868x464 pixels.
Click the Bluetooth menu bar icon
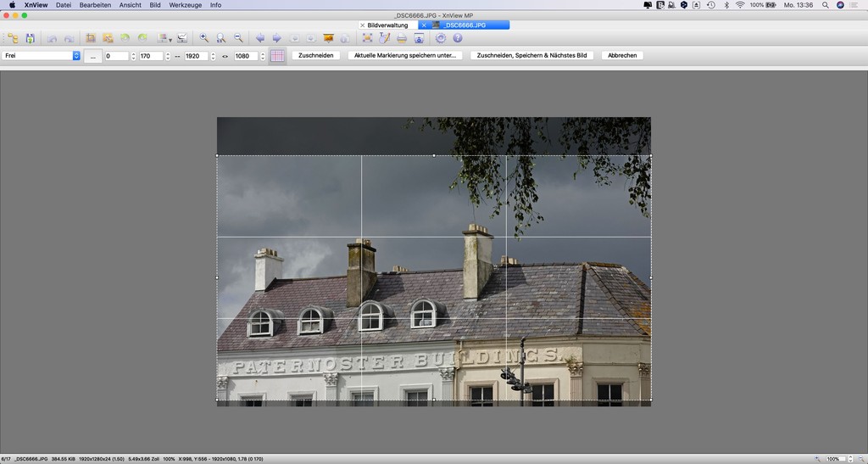tap(726, 5)
